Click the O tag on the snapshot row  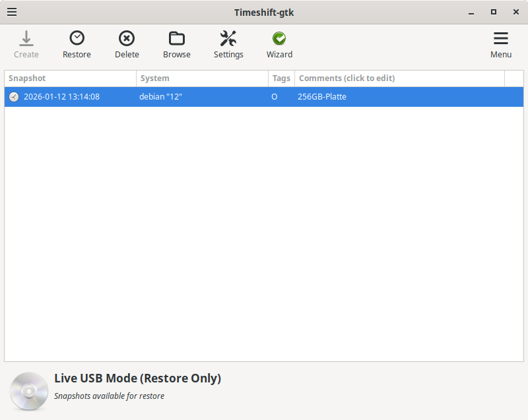[x=274, y=96]
